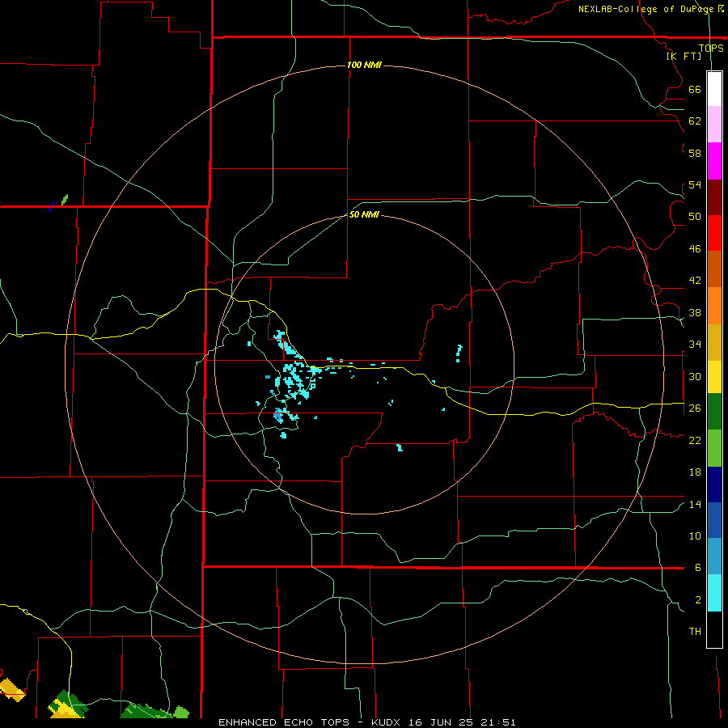This screenshot has width=728, height=728.
Task: Click the black TH threshold swatch
Action: pos(714,629)
